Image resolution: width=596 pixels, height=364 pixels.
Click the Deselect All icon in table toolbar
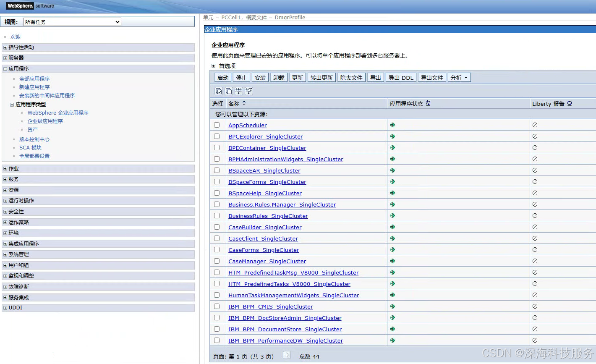[x=229, y=91]
